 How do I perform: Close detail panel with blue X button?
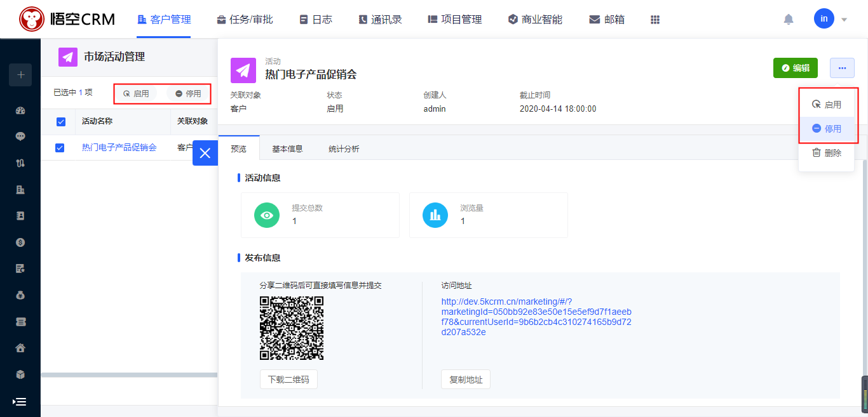coord(205,153)
